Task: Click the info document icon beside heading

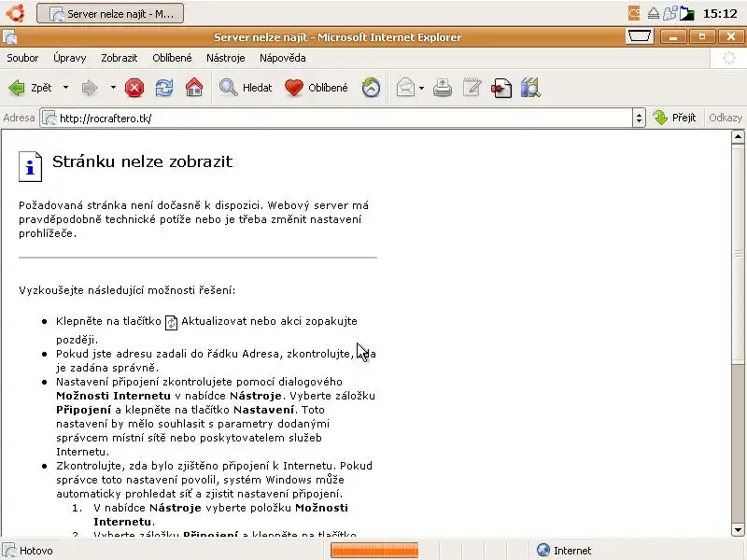Action: (x=31, y=167)
